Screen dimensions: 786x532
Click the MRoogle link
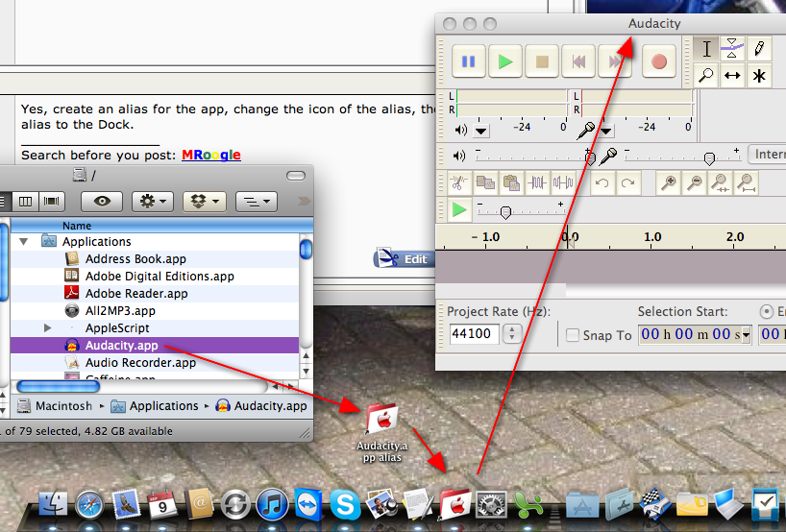(x=211, y=155)
